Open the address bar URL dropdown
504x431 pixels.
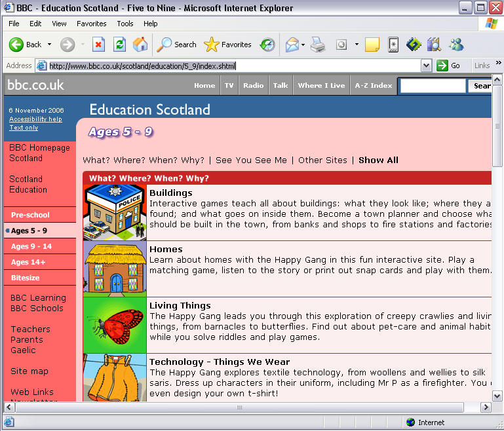click(426, 66)
